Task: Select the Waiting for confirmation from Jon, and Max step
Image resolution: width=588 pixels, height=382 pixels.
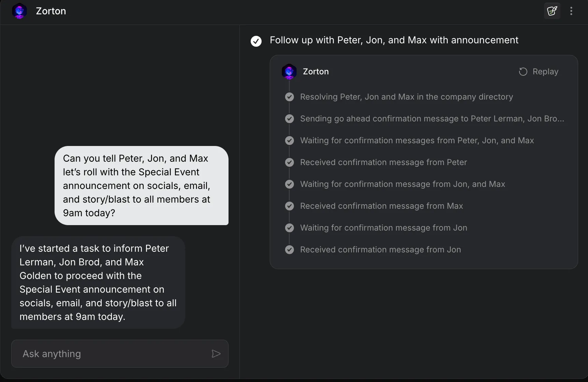Action: point(402,184)
